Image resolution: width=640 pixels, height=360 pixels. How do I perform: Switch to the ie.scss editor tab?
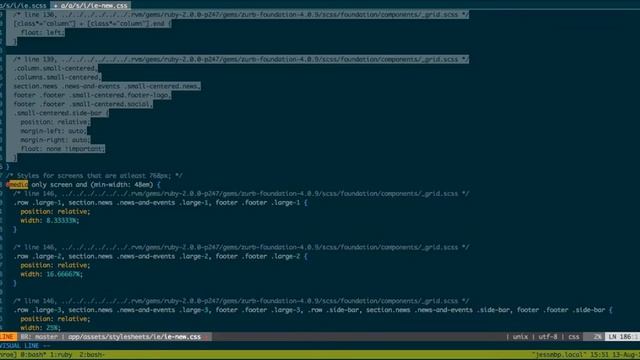tap(24, 6)
